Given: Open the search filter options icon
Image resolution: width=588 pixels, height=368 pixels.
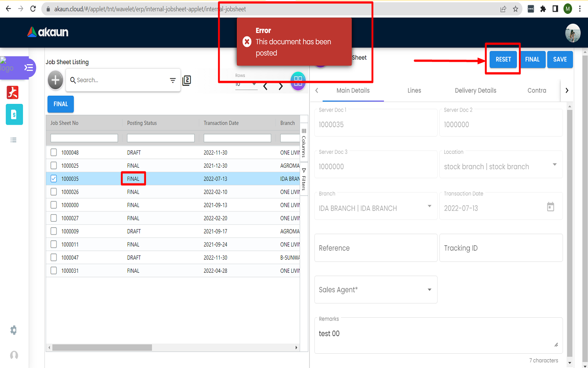Looking at the screenshot, I should coord(173,81).
